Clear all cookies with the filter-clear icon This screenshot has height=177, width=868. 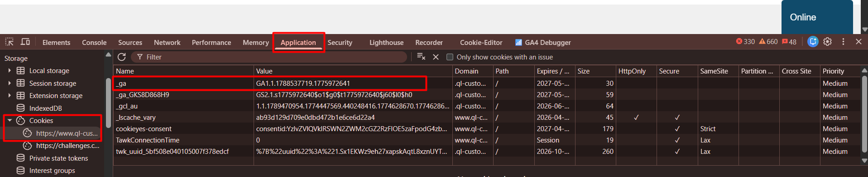point(421,57)
